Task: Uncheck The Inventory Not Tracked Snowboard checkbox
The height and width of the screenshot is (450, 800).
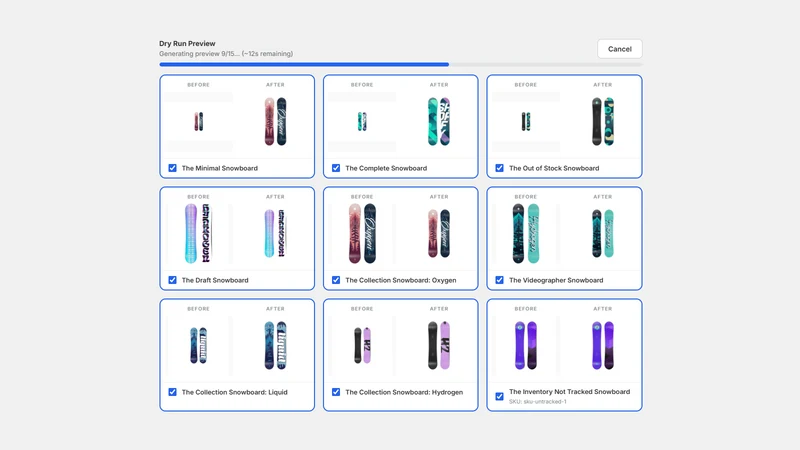Action: pyautogui.click(x=499, y=396)
